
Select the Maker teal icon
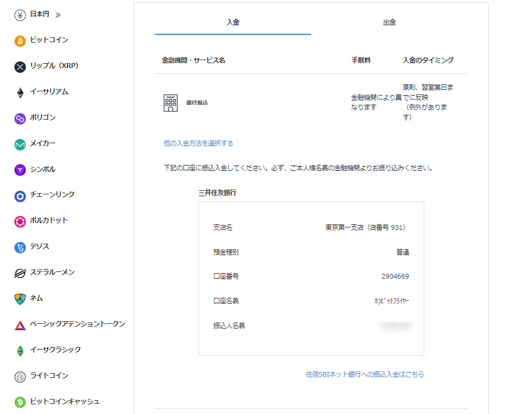20,144
